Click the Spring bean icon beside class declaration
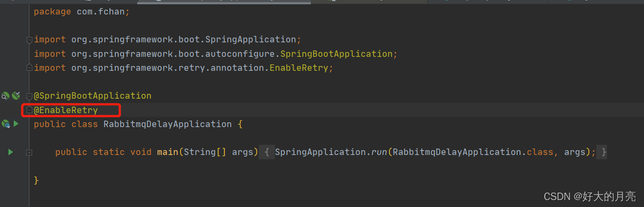 pos(5,124)
